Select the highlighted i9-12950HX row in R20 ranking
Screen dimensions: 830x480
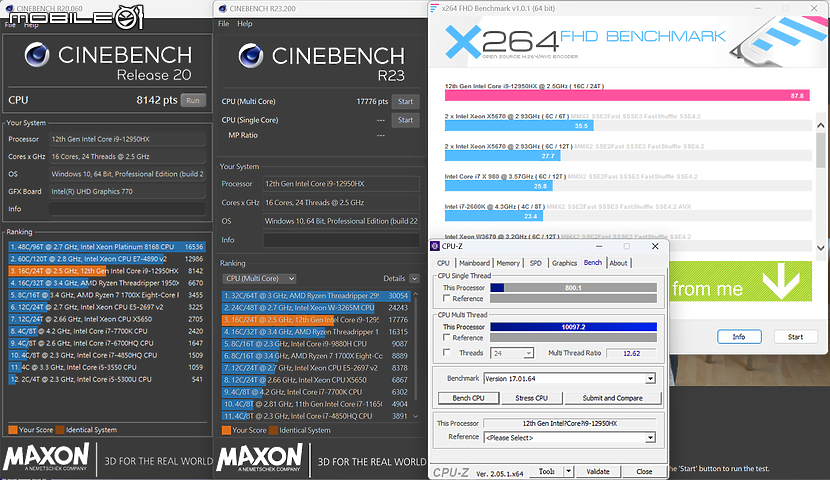pos(106,271)
